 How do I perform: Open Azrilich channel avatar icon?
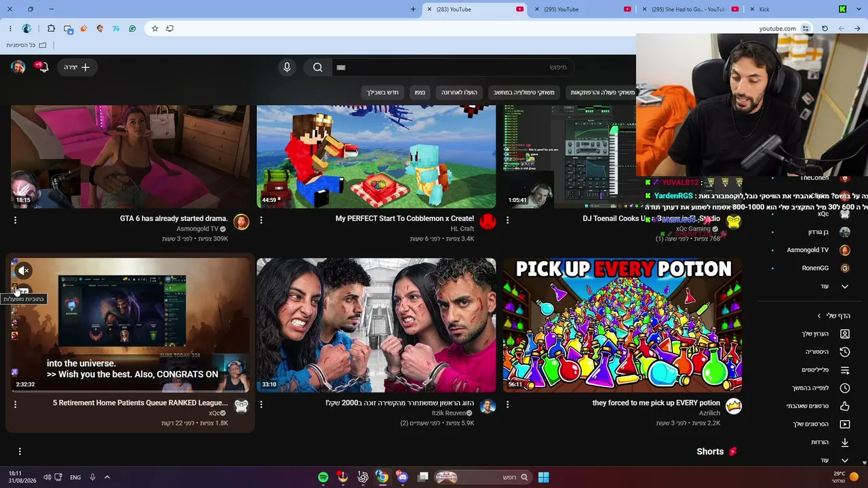(734, 406)
